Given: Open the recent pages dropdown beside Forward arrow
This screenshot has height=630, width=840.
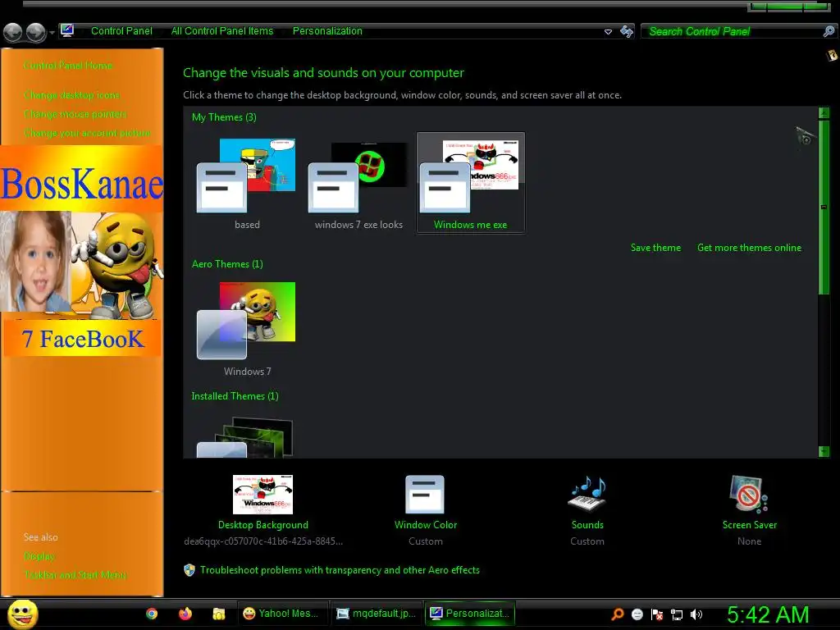Looking at the screenshot, I should 52,33.
